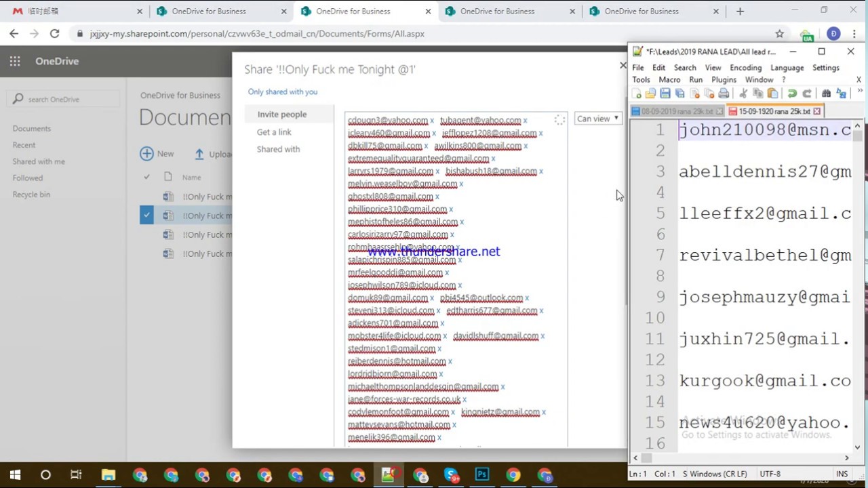Toggle the select-all checkmark in list header
Screen dimensions: 868x488
(x=146, y=177)
